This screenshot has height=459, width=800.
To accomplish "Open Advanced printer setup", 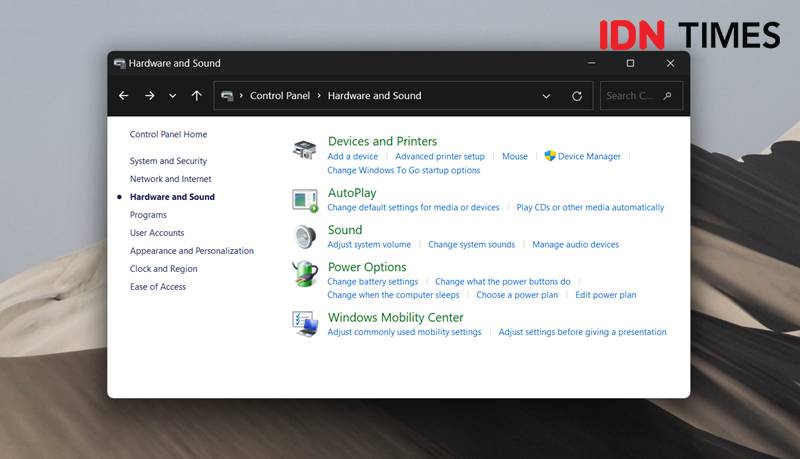I will click(440, 157).
